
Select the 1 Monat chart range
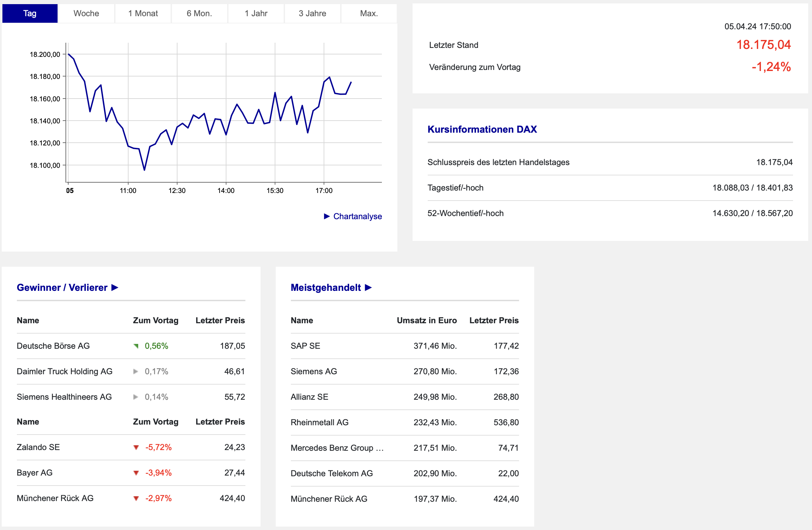click(143, 13)
